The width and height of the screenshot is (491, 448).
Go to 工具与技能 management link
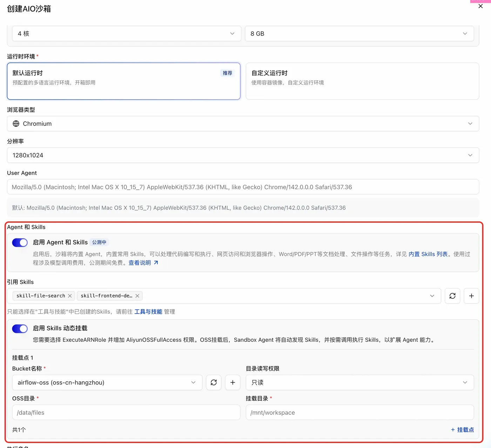coord(148,312)
